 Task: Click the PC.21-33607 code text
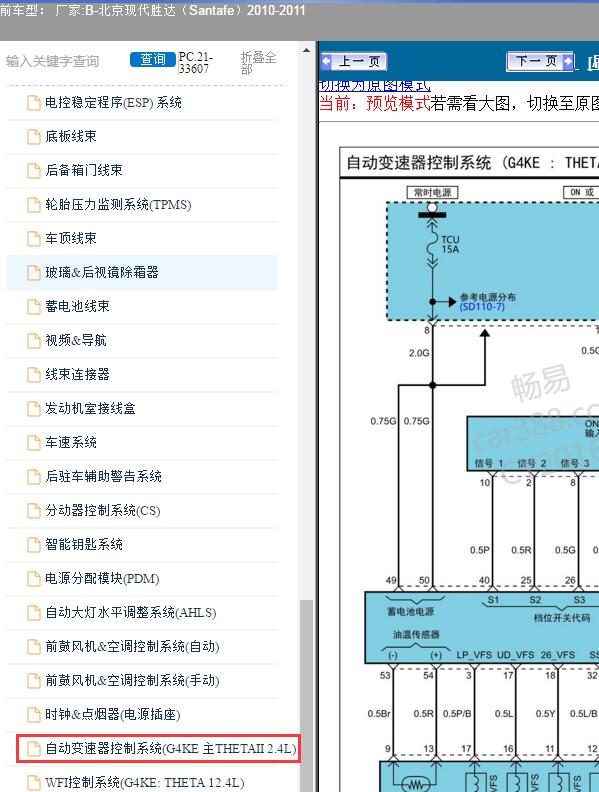pyautogui.click(x=196, y=63)
